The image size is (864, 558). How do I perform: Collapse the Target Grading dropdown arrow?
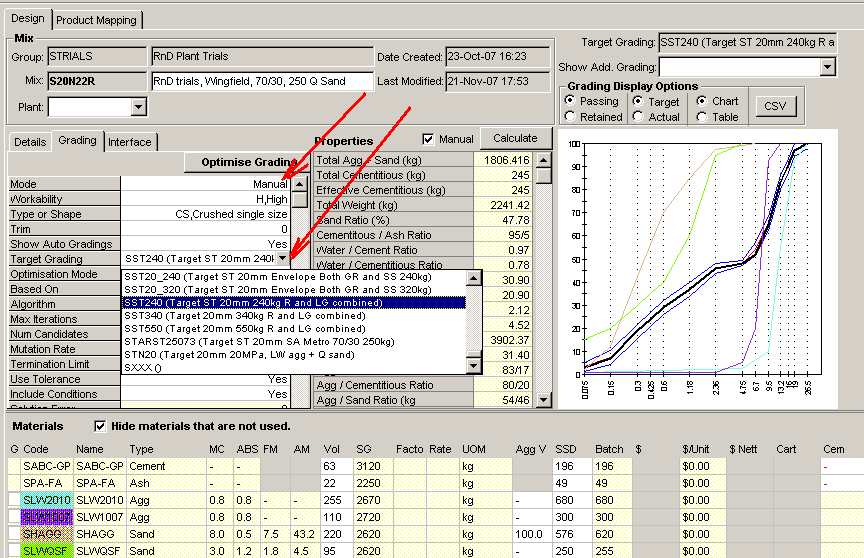[283, 259]
